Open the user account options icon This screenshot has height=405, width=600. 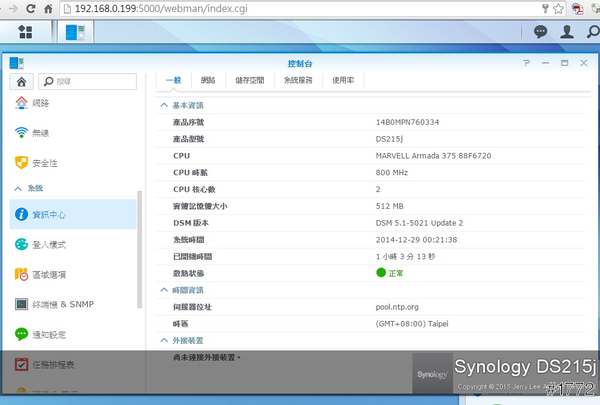[567, 32]
